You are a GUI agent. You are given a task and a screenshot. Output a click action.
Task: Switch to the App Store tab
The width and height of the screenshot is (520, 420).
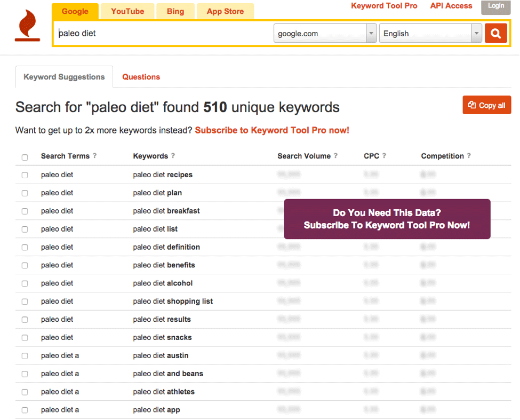[x=225, y=11]
